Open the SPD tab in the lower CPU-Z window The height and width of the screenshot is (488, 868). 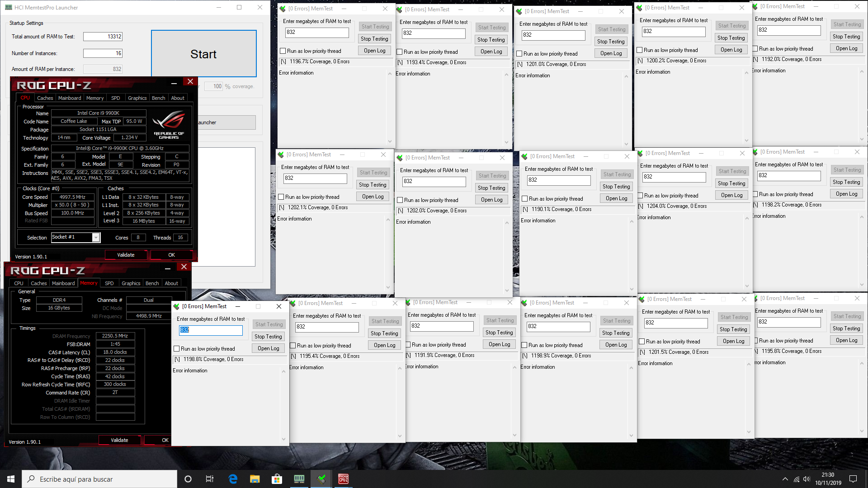(109, 283)
